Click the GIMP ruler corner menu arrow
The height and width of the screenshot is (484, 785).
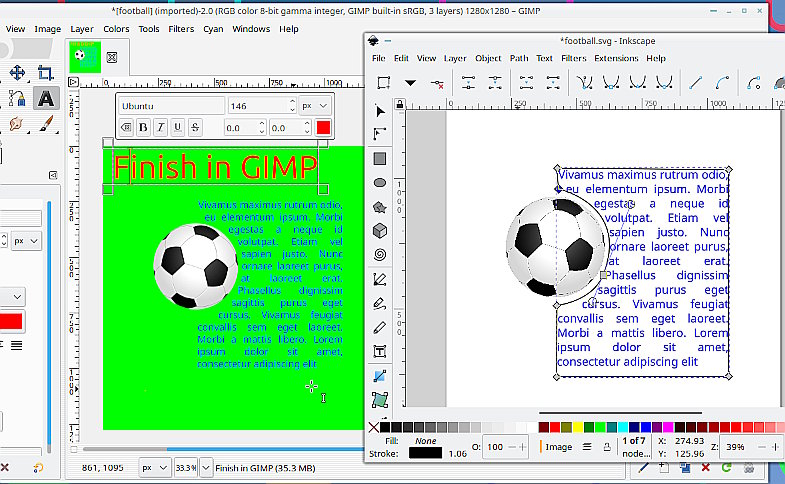coord(73,82)
